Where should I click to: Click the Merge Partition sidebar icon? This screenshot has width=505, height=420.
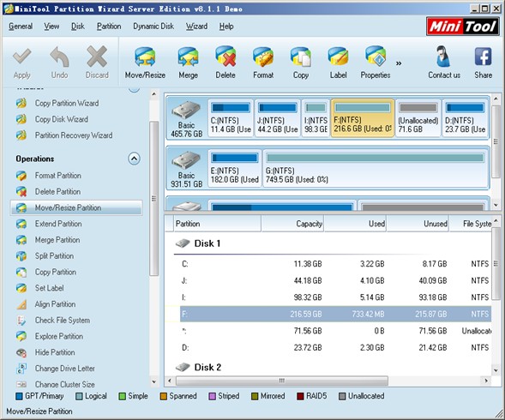pos(21,240)
